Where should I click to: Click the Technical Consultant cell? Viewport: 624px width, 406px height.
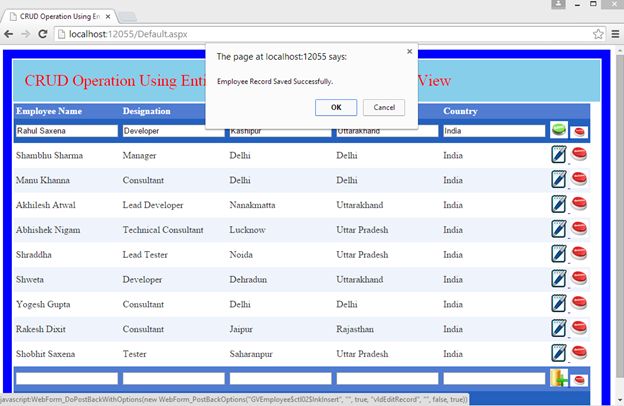tap(163, 230)
